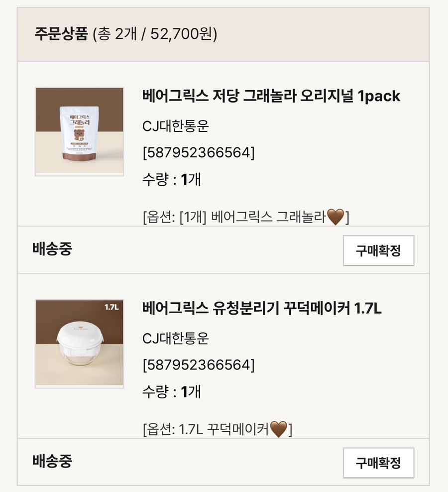Track granola shipment number 587952366564
The image size is (448, 492).
(x=199, y=153)
